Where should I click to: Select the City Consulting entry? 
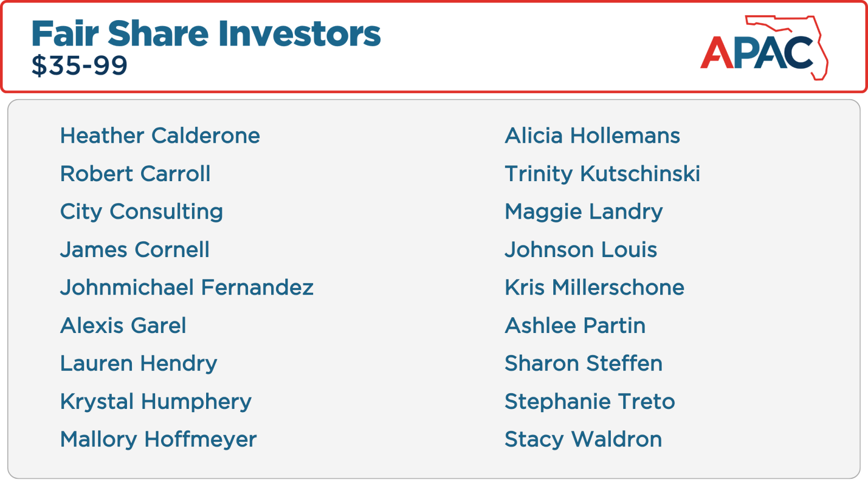coord(142,211)
